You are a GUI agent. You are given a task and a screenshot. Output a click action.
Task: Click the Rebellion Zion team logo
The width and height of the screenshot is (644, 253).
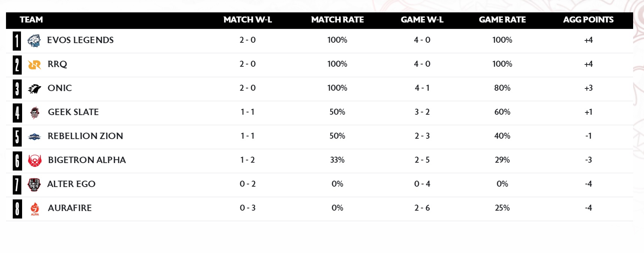(34, 137)
